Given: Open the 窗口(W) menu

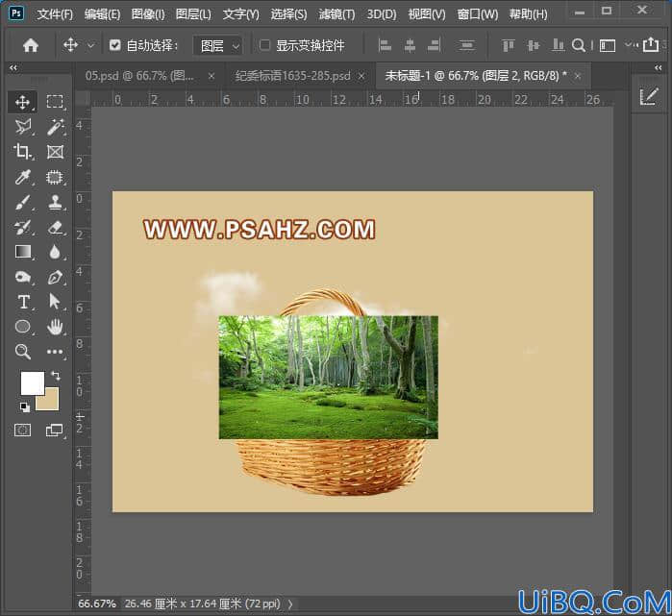Looking at the screenshot, I should coord(478,14).
